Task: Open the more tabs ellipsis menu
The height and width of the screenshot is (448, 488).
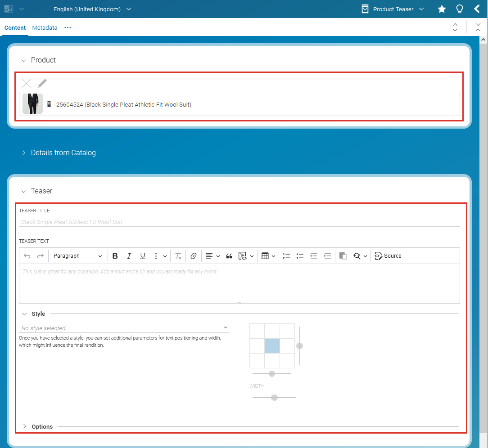Action: (68, 27)
